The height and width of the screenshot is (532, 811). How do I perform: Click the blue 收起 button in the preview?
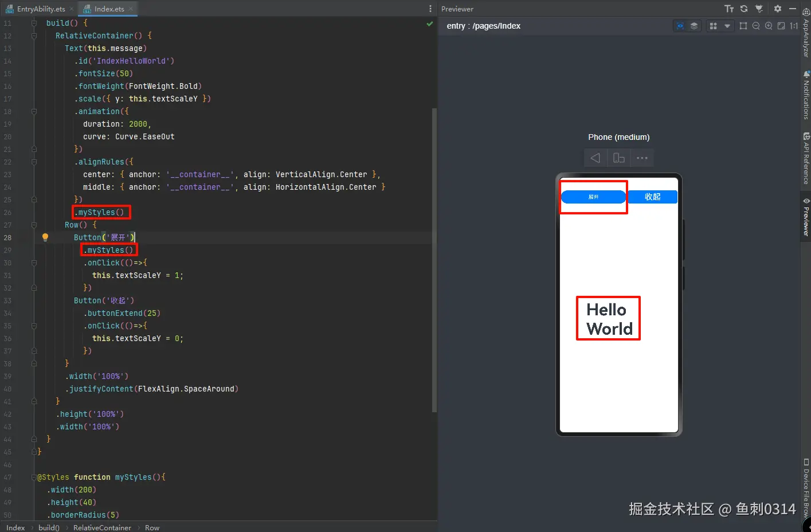[653, 197]
